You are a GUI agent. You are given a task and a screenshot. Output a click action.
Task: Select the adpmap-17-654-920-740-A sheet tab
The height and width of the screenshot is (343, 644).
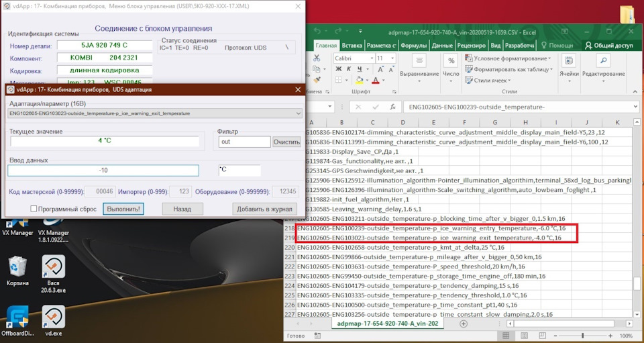coord(388,324)
